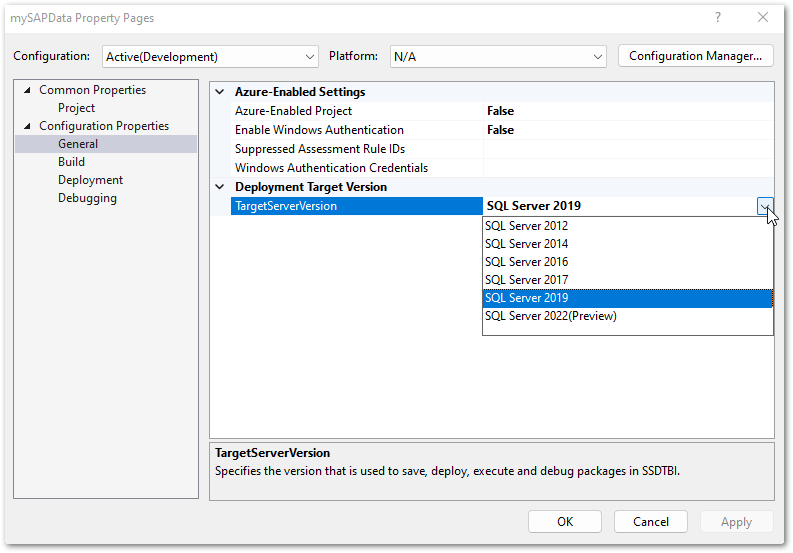Screen dimensions: 793x553
Task: Open Configuration Manager
Action: click(695, 56)
